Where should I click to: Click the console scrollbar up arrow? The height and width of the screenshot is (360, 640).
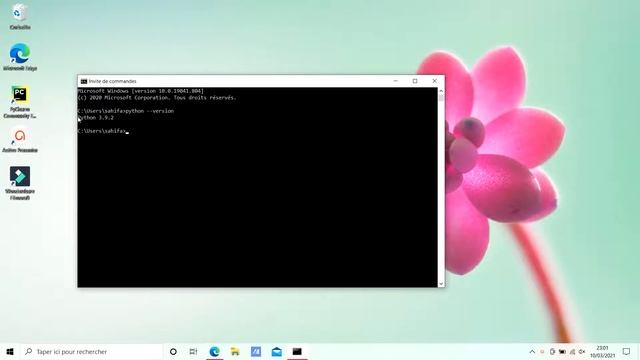pyautogui.click(x=441, y=91)
